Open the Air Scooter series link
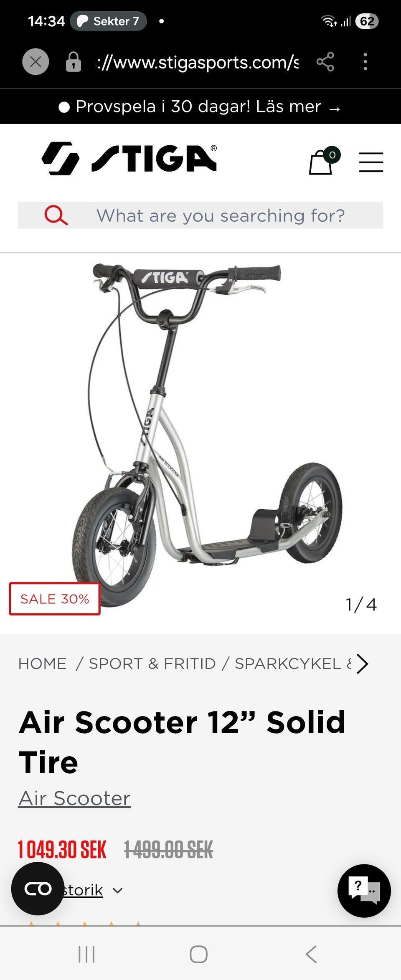 tap(74, 798)
